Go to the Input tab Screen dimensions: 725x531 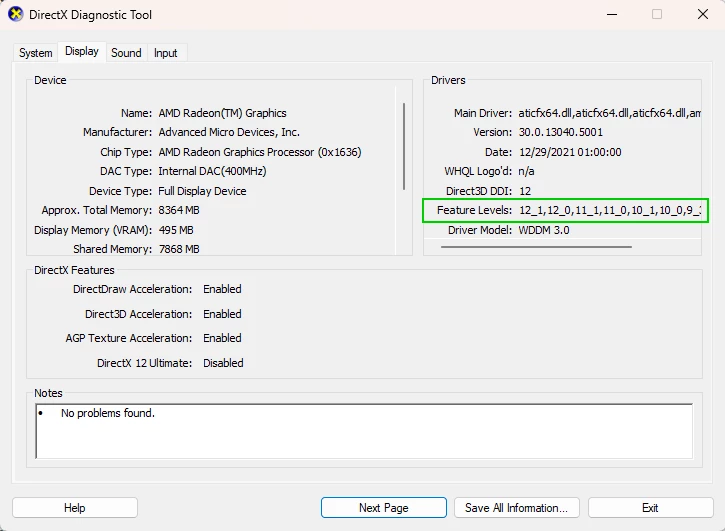click(x=166, y=53)
